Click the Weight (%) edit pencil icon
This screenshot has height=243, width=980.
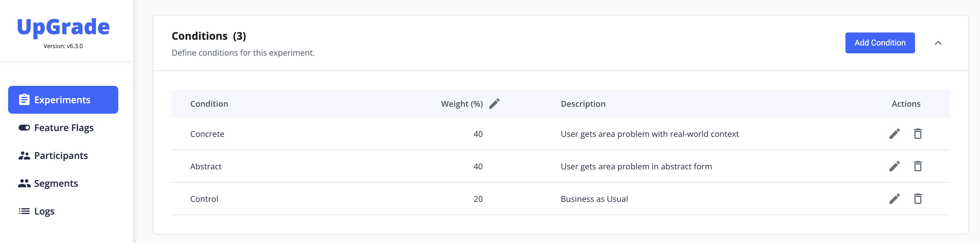click(x=494, y=104)
